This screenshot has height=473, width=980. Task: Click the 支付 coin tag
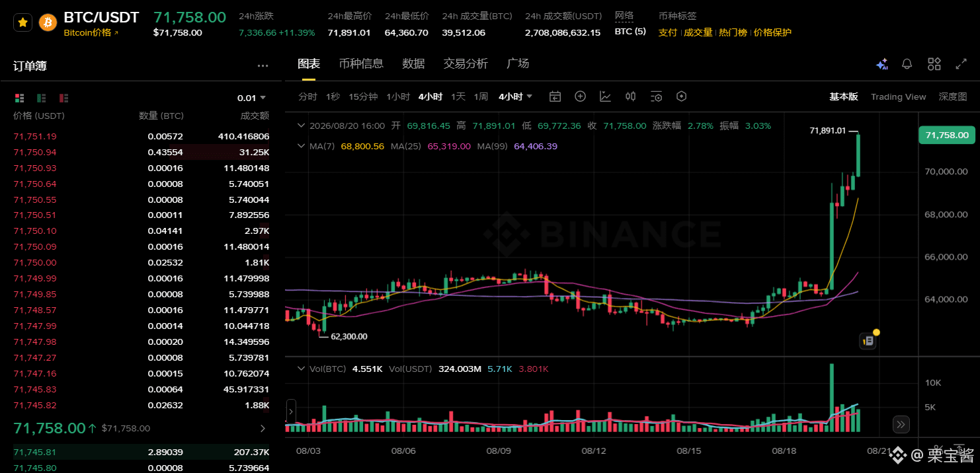[x=667, y=32]
